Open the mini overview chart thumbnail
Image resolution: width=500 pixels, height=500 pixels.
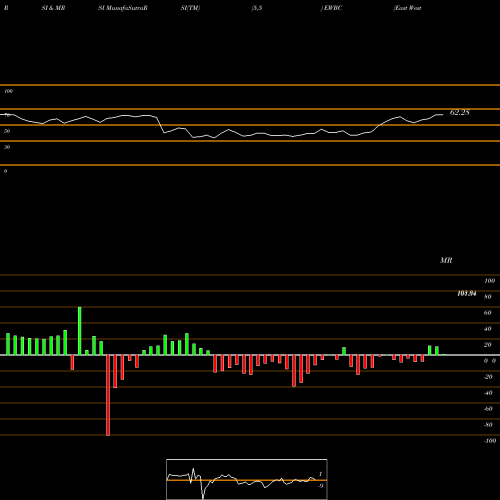click(x=247, y=479)
